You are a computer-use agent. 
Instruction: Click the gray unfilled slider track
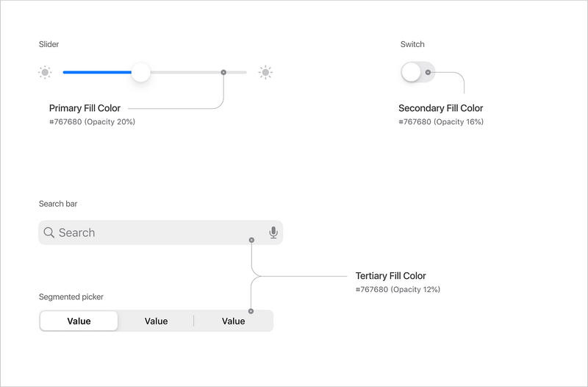[198, 72]
